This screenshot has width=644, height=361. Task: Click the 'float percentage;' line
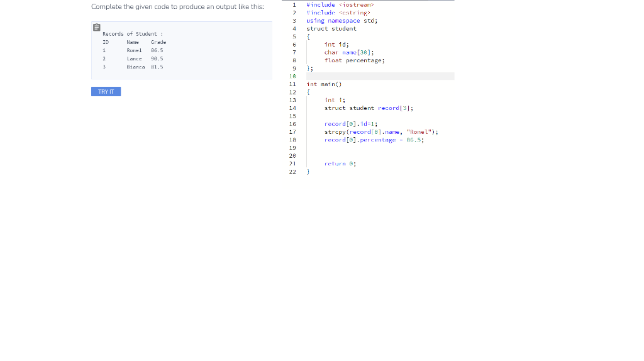pyautogui.click(x=355, y=60)
